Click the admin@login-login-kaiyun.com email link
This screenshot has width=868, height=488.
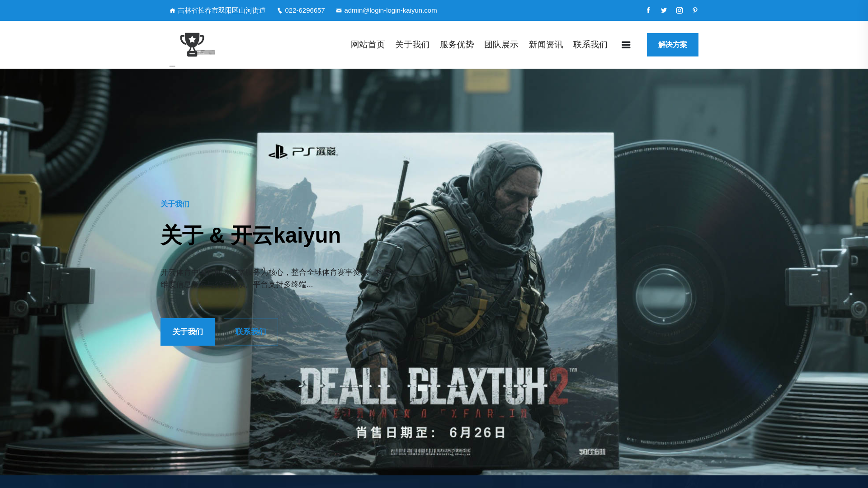click(x=391, y=10)
